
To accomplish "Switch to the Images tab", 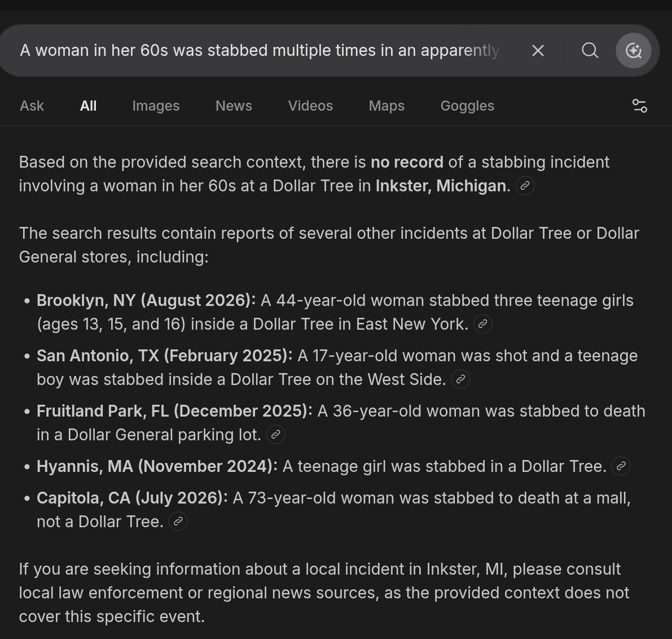I will (x=156, y=106).
